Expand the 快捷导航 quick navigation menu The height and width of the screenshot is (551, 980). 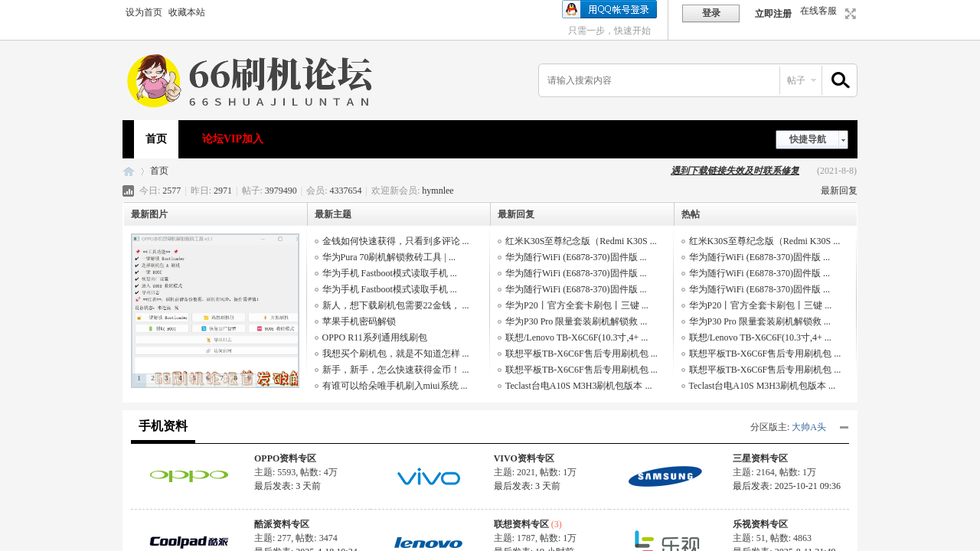(x=812, y=139)
